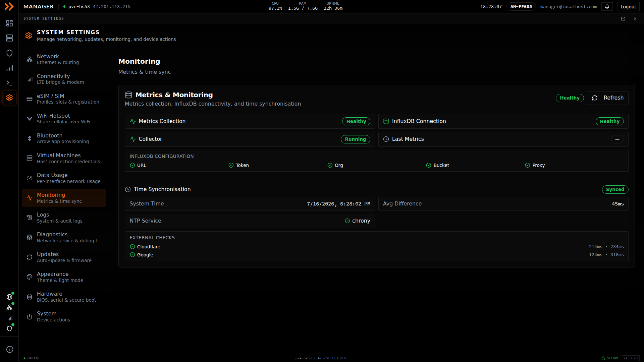Click the Metrics Collection pulse icon
644x362 pixels.
pos(133,121)
